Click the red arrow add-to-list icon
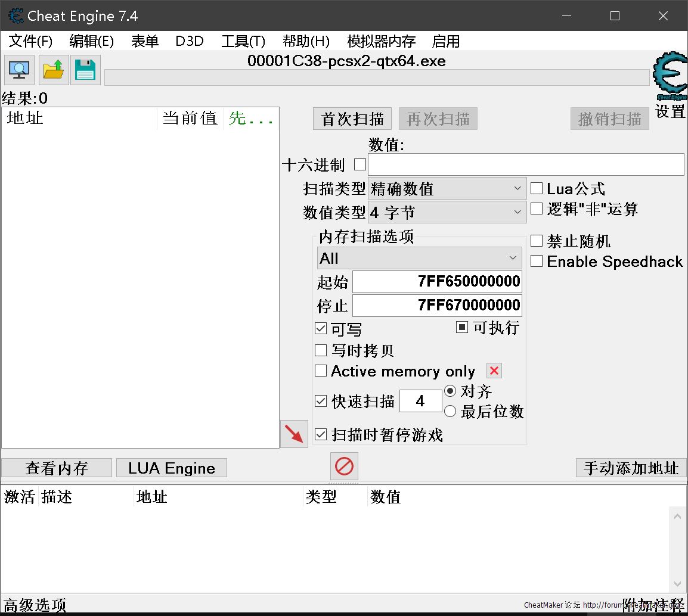Viewport: 688px width, 616px height. (294, 434)
